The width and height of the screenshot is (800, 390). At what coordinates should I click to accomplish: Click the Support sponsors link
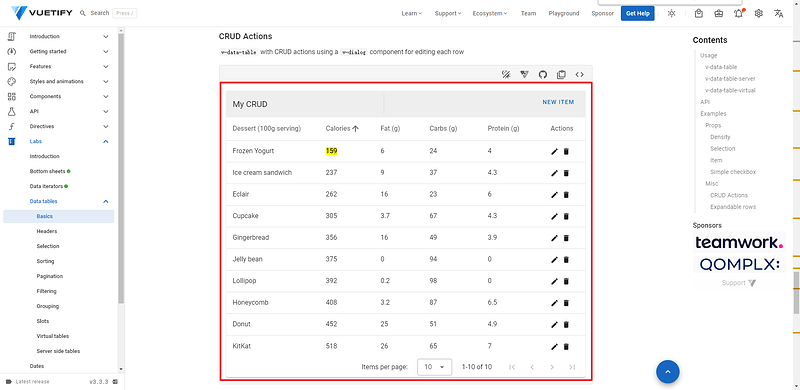(x=739, y=283)
